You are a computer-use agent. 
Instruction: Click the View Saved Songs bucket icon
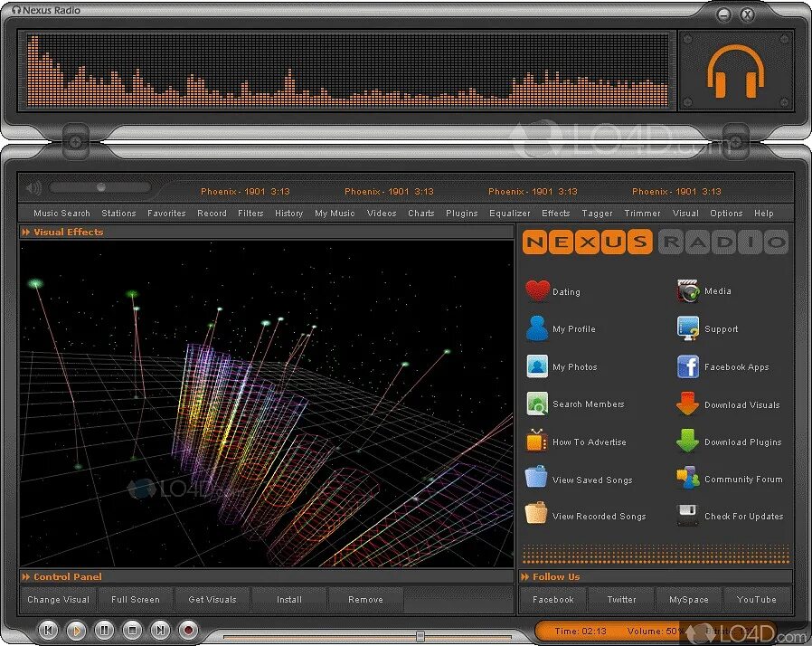coord(536,478)
